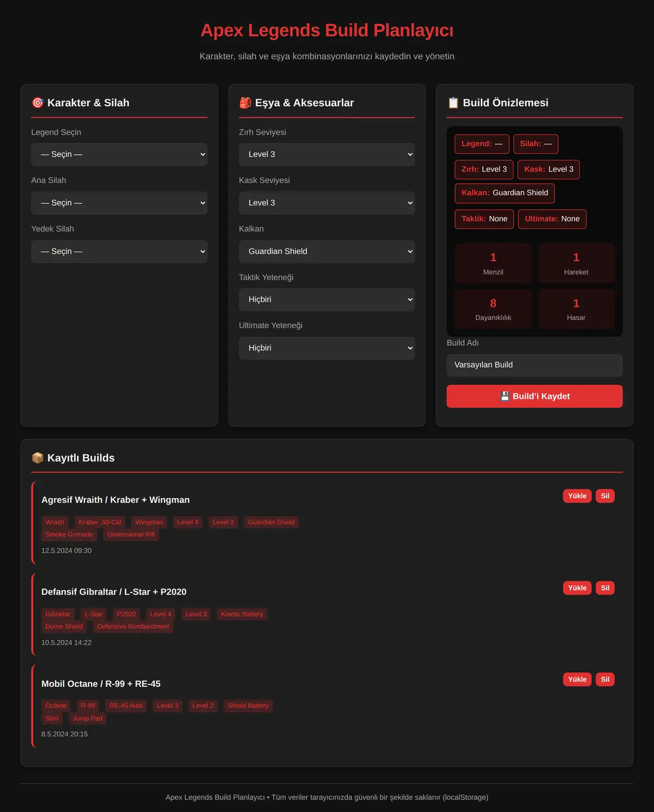Click the Shield Battery tag
Viewport: 654px width, 812px height.
pyautogui.click(x=249, y=706)
